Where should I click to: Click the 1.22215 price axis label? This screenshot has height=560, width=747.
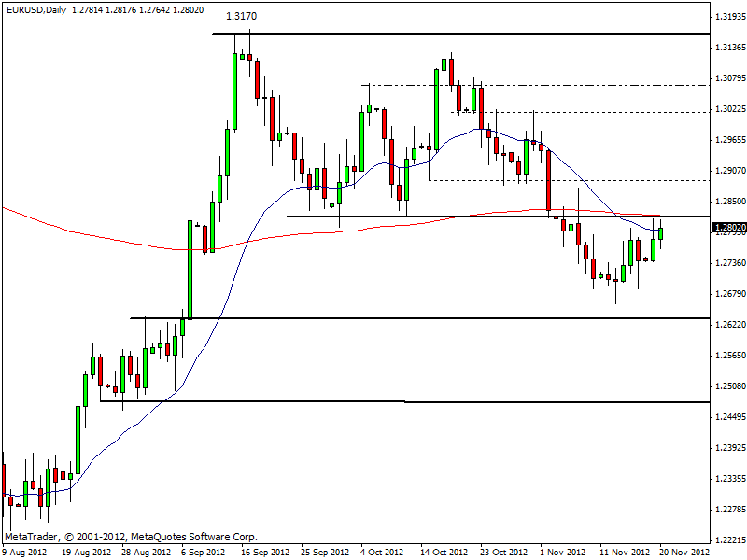point(728,540)
